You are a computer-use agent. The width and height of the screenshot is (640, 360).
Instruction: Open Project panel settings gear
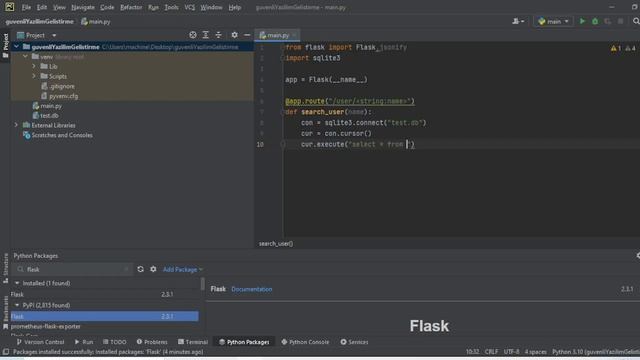[x=234, y=35]
